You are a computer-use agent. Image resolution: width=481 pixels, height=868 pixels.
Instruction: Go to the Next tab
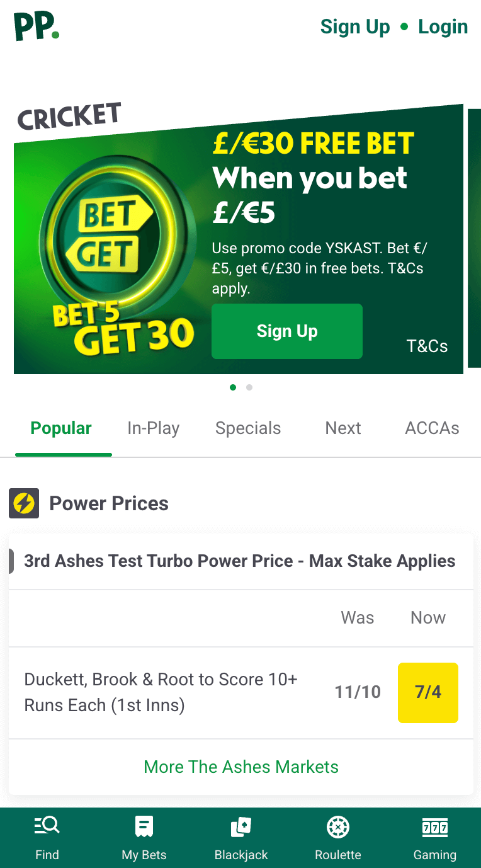(343, 428)
